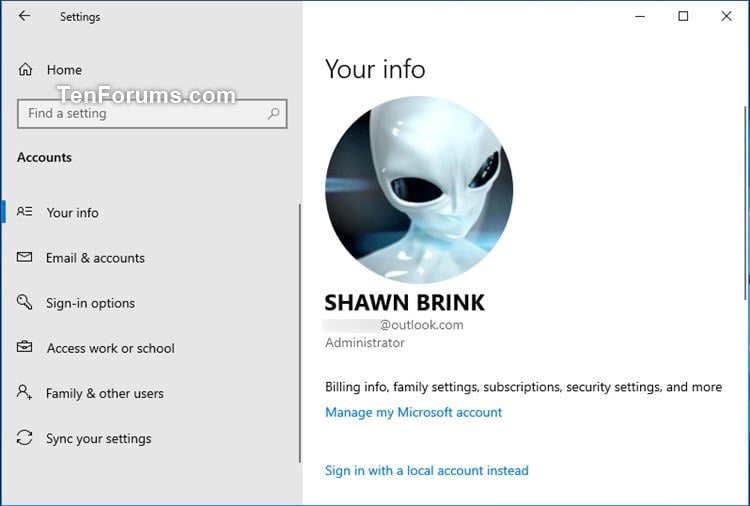
Task: Click the back arrow in Settings
Action: (24, 16)
